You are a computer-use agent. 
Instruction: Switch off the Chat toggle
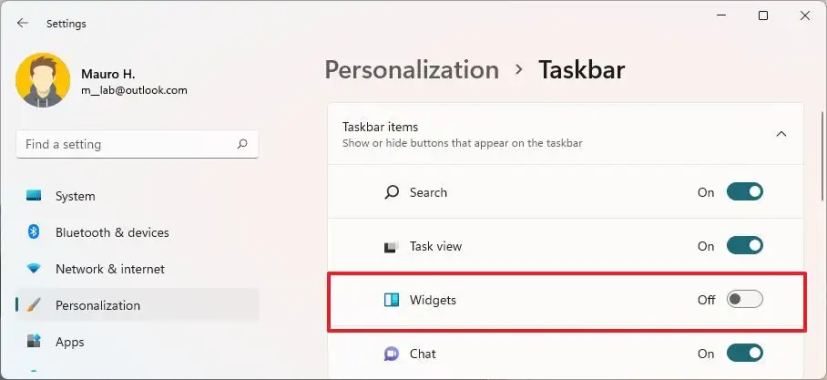click(x=745, y=353)
